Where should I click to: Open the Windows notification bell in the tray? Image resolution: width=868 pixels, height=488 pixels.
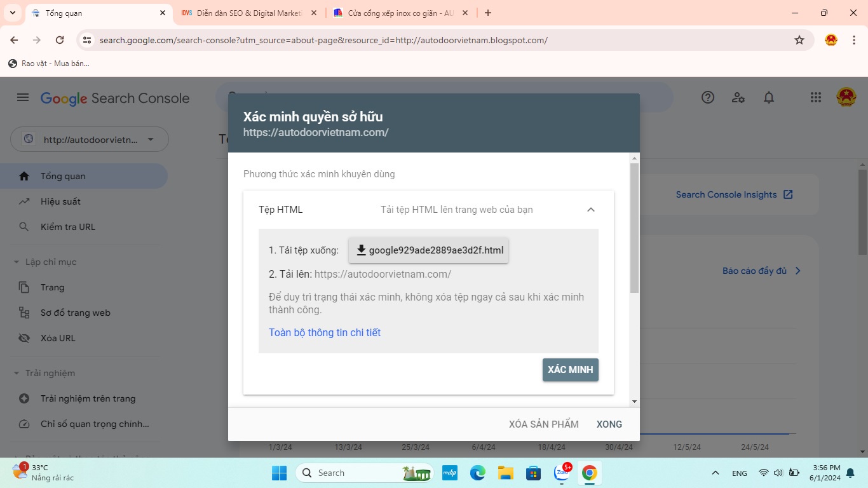pos(850,473)
